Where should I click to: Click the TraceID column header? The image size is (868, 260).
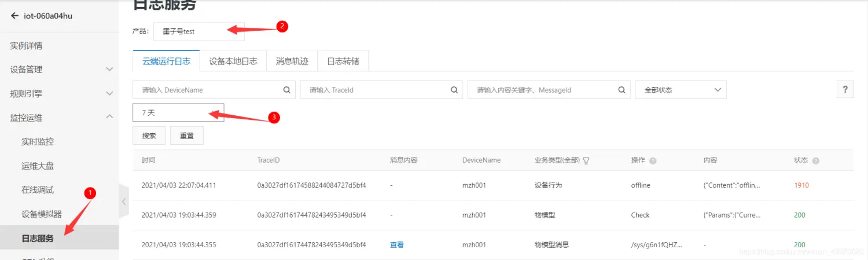pos(269,160)
